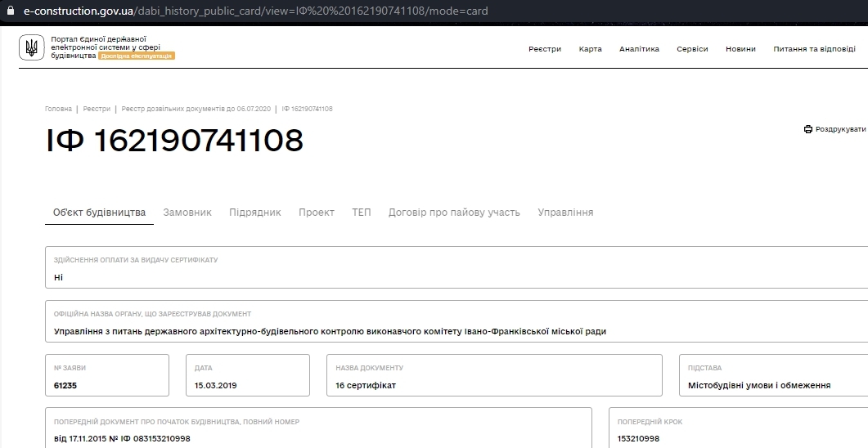
Task: Click Містобудівні умови і обмеження value
Action: (759, 386)
